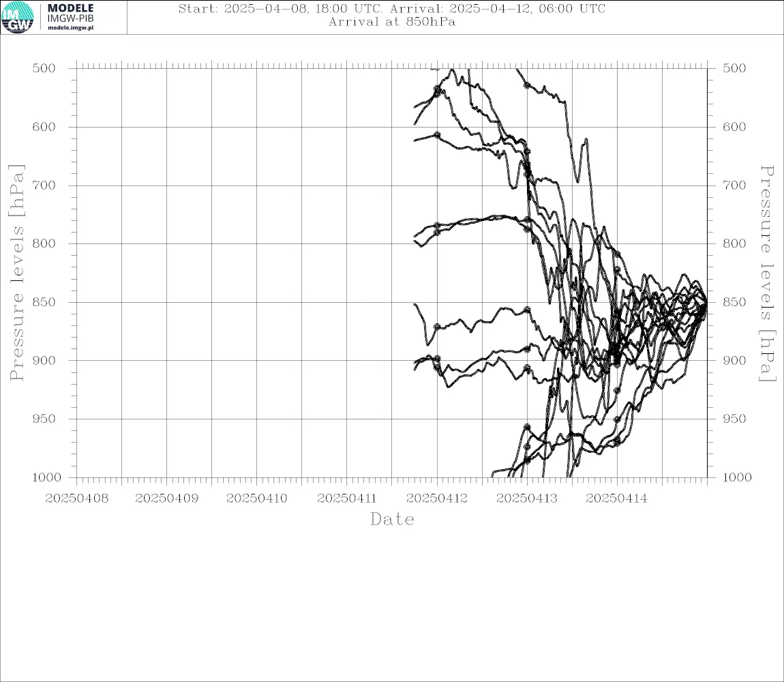Click the right axis 900 label
Screen dimensions: 784x682
click(734, 361)
